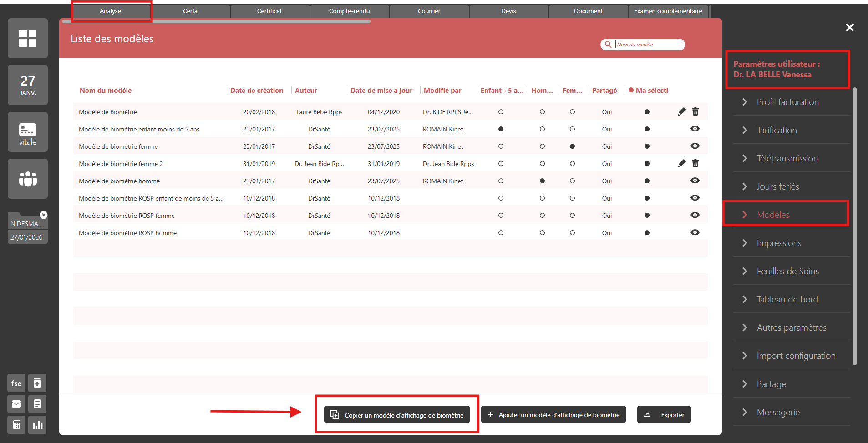Viewport: 868px width, 443px height.
Task: Switch to the Certificat tab
Action: 269,11
